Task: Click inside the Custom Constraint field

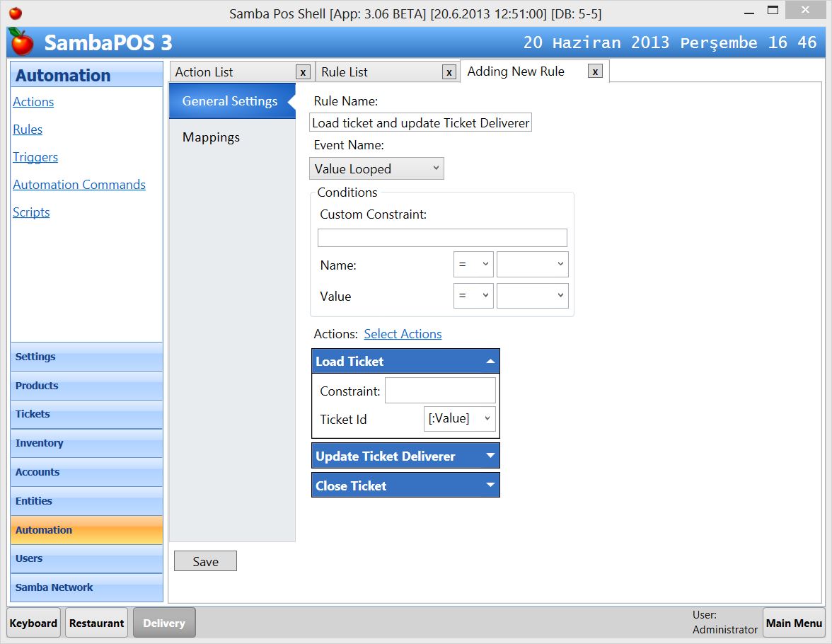Action: click(441, 237)
